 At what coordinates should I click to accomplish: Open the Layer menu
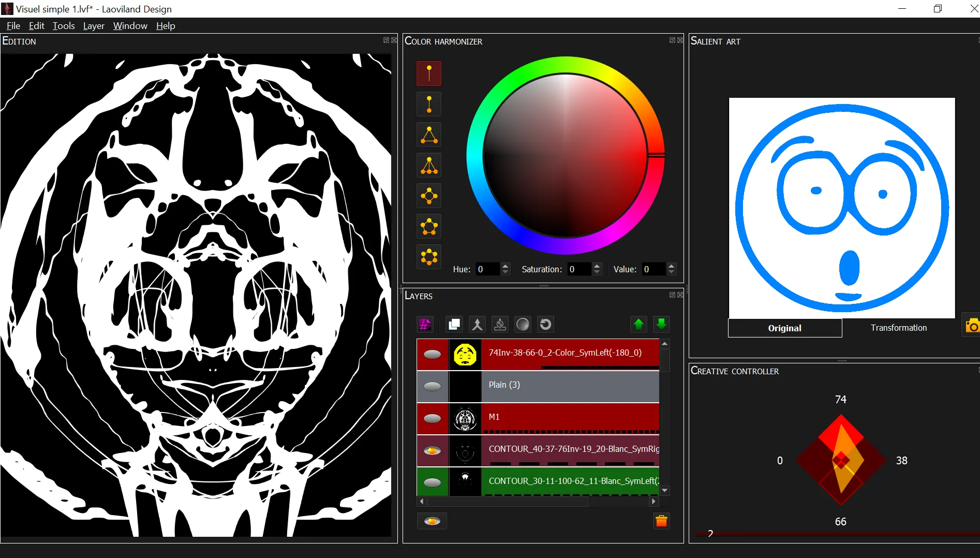(x=94, y=26)
